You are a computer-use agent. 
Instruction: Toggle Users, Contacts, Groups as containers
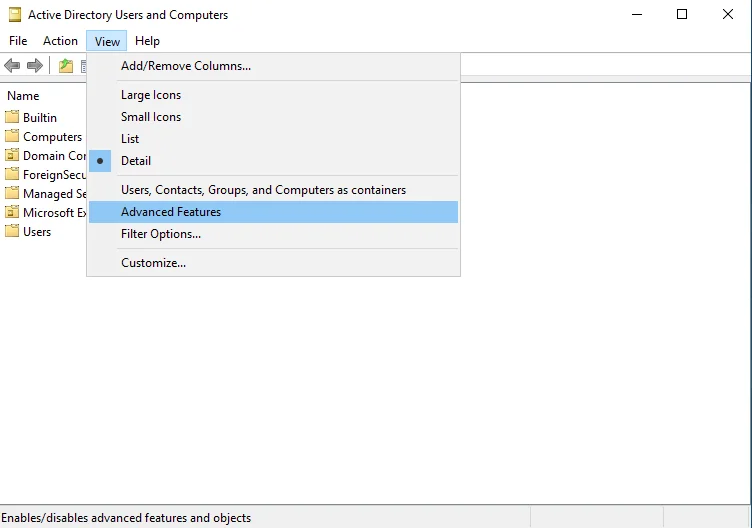coord(273,190)
